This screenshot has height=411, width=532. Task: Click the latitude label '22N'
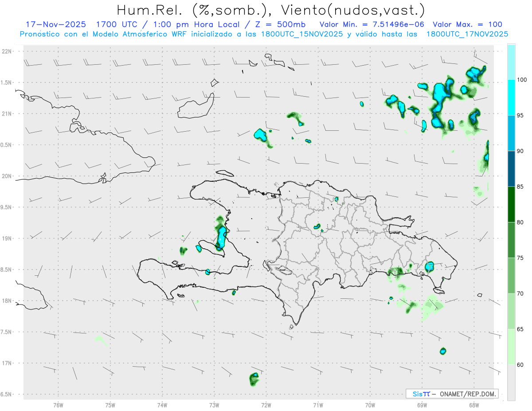click(8, 51)
